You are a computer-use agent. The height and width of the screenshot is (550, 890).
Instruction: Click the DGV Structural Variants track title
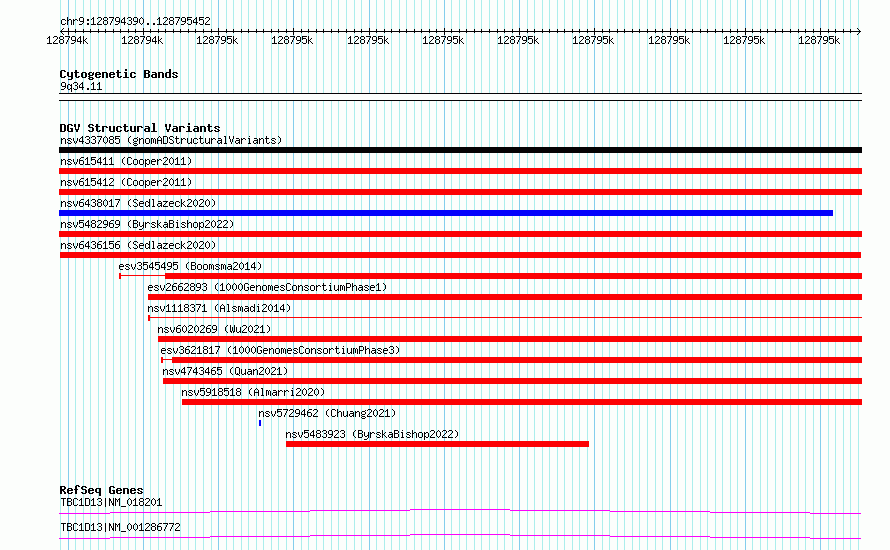point(140,128)
